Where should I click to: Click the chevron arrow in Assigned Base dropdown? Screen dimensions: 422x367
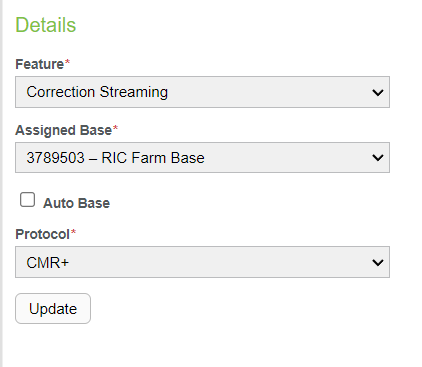pos(378,157)
